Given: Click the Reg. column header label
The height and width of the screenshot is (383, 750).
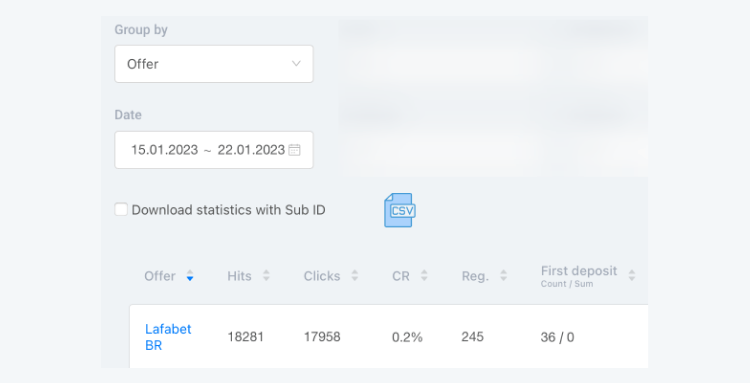Looking at the screenshot, I should click(x=475, y=276).
